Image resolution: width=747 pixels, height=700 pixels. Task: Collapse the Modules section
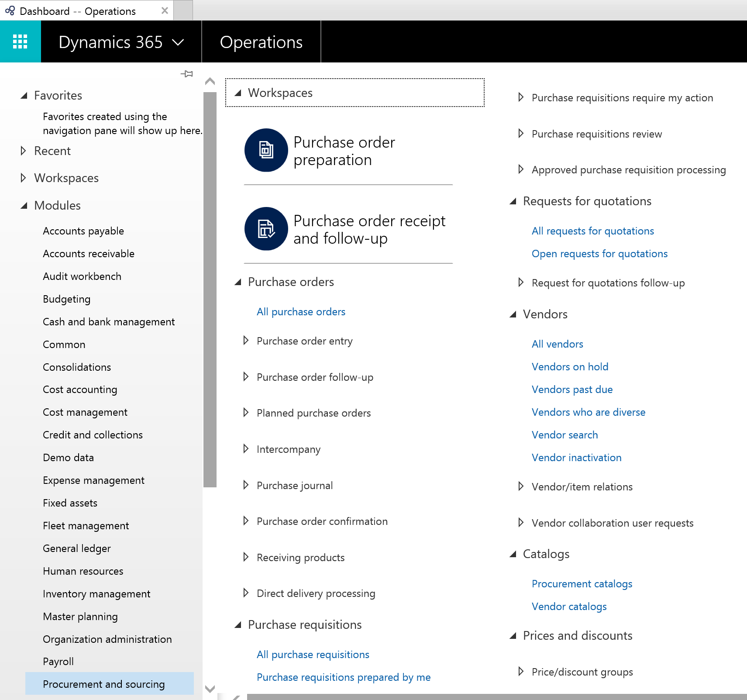coord(24,206)
